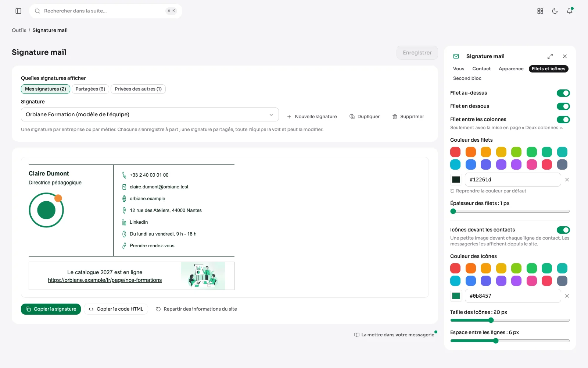Image resolution: width=588 pixels, height=368 pixels.
Task: Open the Second bloc tab
Action: coord(467,78)
